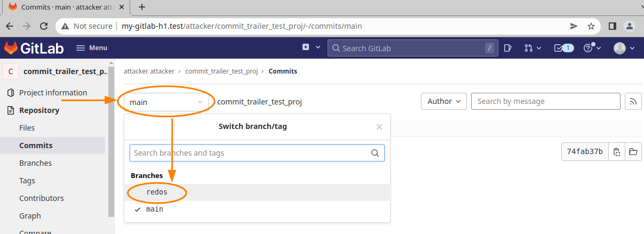
Task: Select the checked main branch
Action: point(155,209)
